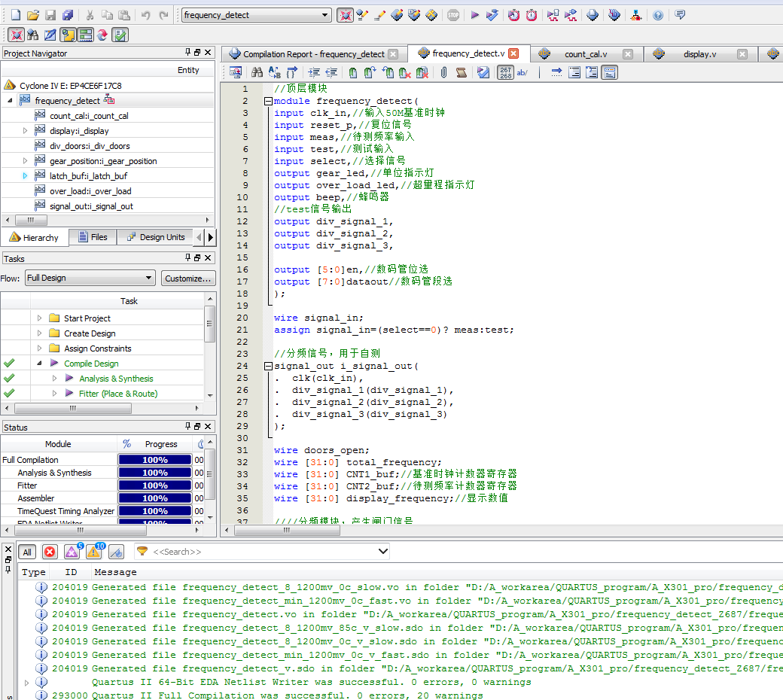Image resolution: width=783 pixels, height=700 pixels.
Task: Click the Replace text icon in editor toolbar
Action: 275,72
